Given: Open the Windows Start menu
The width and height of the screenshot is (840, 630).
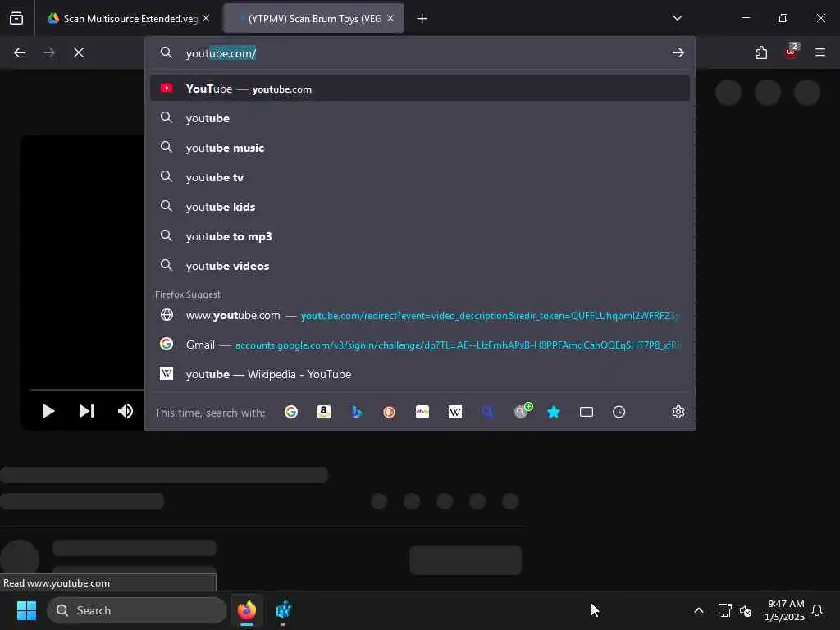Looking at the screenshot, I should coord(26,610).
